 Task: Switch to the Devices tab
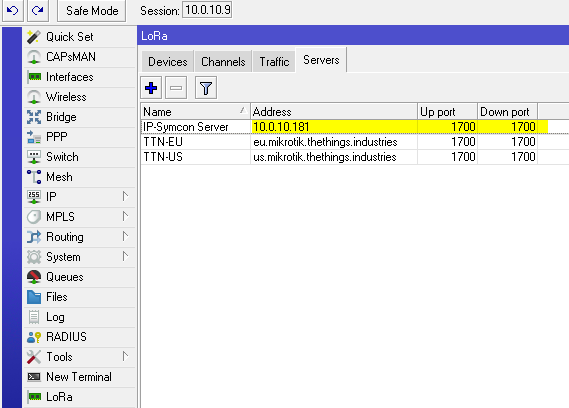[x=168, y=62]
